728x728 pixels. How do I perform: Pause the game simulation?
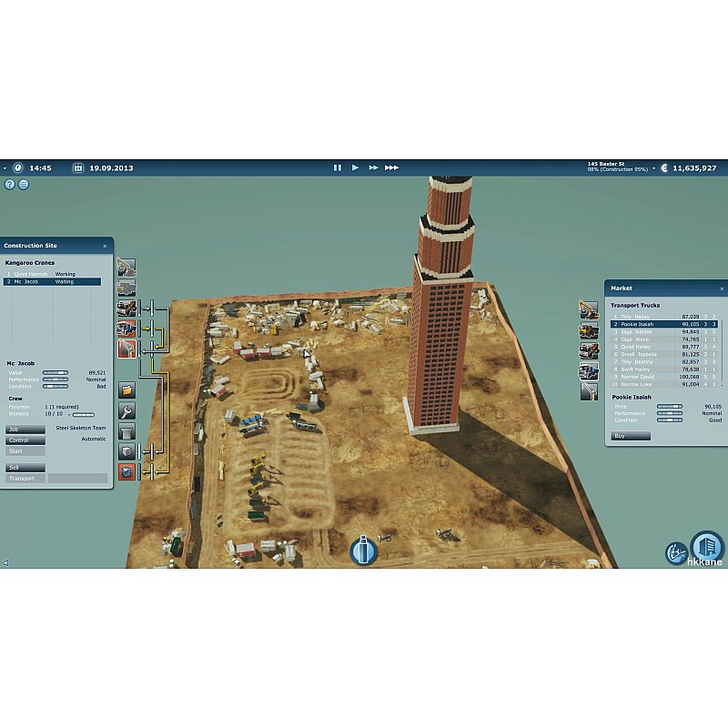tap(337, 167)
